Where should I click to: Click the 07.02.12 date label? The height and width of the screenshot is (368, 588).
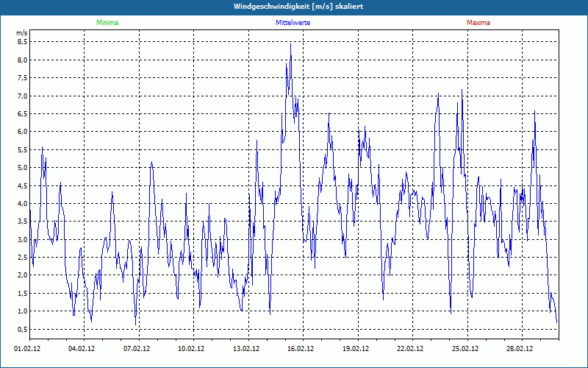coord(137,348)
